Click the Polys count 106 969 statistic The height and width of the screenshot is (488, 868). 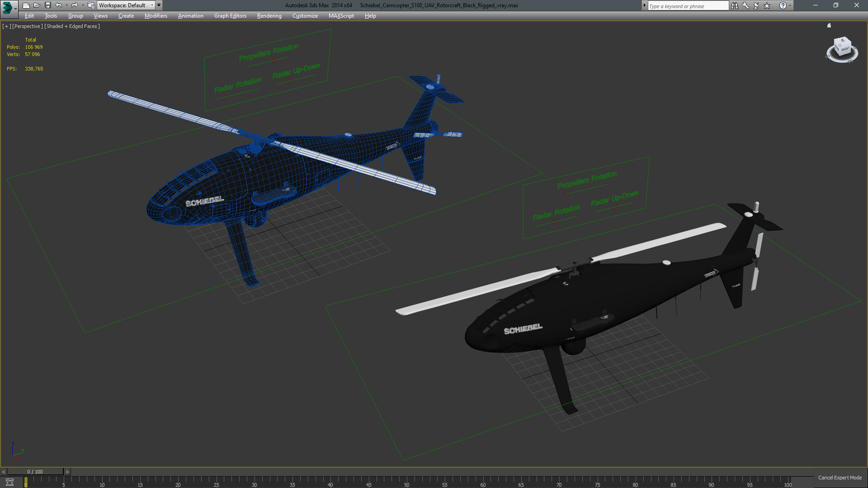[x=33, y=47]
